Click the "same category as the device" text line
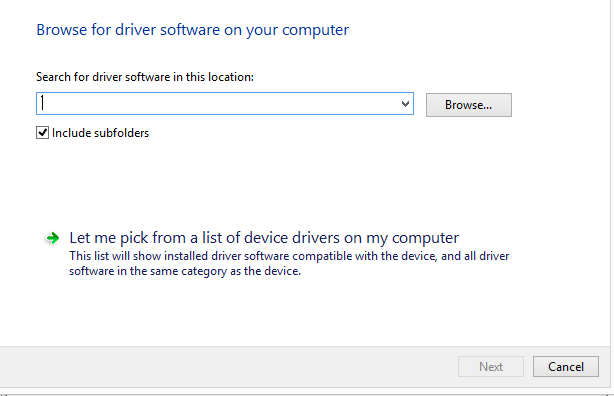Viewport: 614px width, 396px height. pos(185,271)
